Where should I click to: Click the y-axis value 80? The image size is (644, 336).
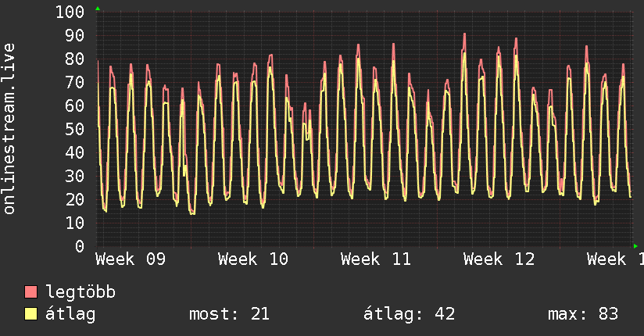point(75,59)
